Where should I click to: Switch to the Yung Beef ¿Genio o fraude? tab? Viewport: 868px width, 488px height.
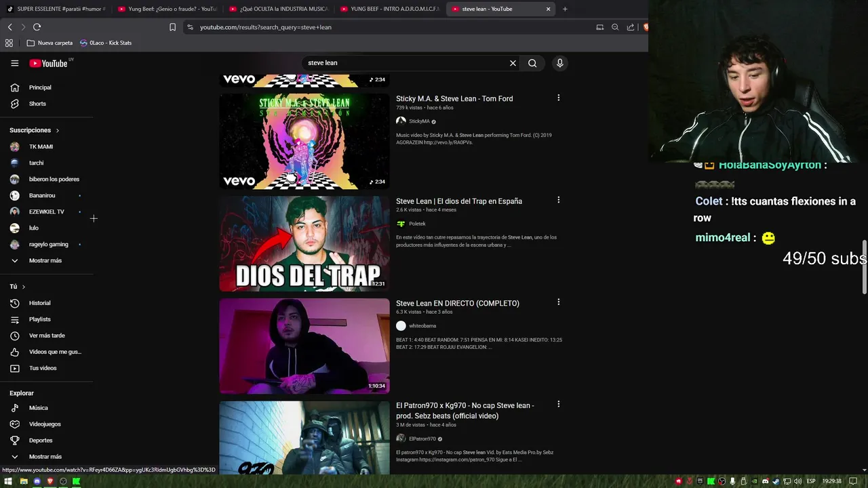167,9
